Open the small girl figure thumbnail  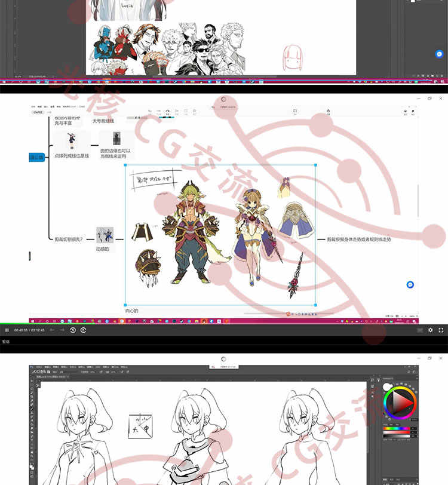[x=72, y=141]
